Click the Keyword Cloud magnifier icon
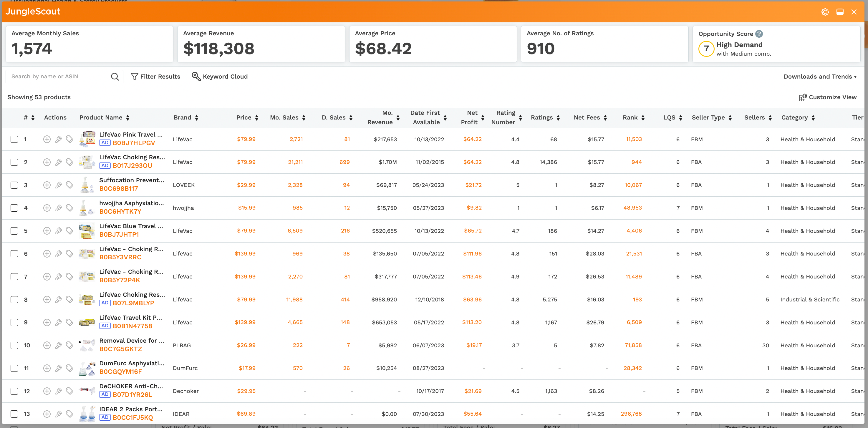This screenshot has width=868, height=428. click(x=196, y=77)
